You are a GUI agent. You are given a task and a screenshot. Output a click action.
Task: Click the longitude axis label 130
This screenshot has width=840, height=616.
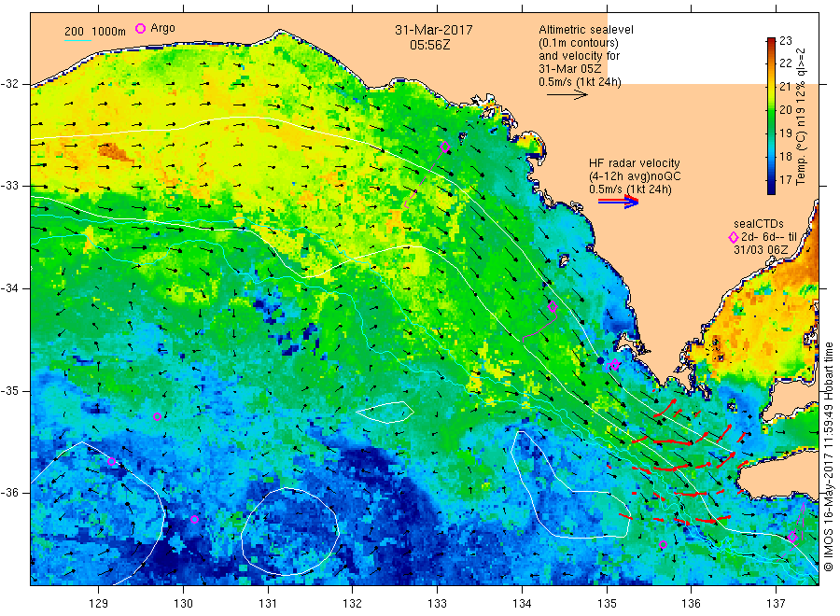pyautogui.click(x=183, y=604)
